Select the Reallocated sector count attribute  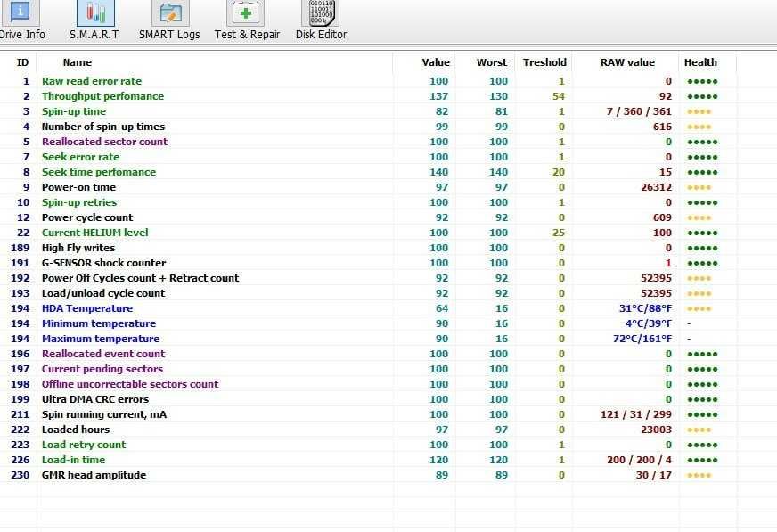104,142
